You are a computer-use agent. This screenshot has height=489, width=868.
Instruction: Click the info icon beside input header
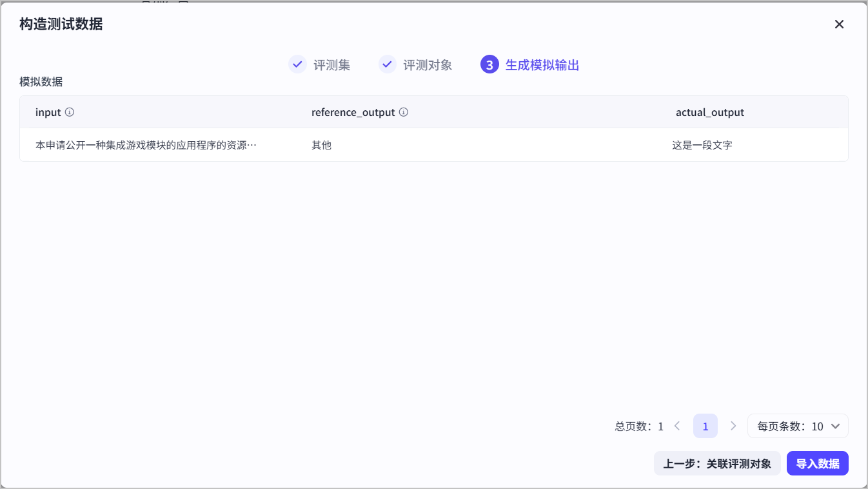point(70,112)
